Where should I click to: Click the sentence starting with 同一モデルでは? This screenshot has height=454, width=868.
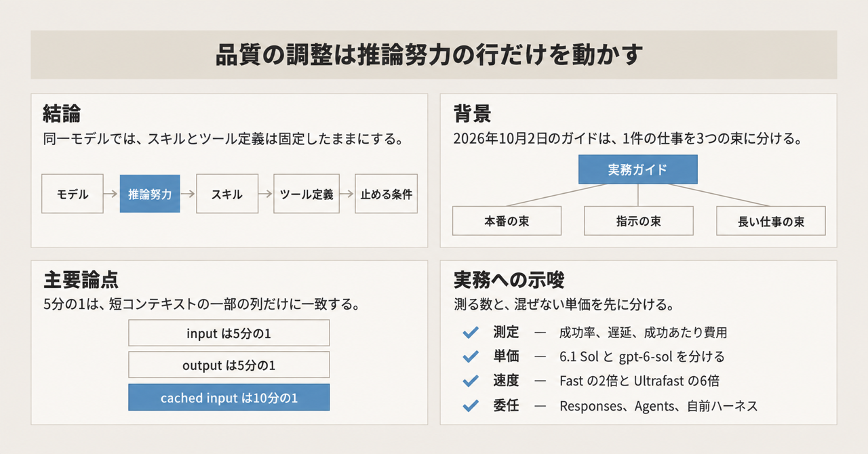[x=223, y=140]
